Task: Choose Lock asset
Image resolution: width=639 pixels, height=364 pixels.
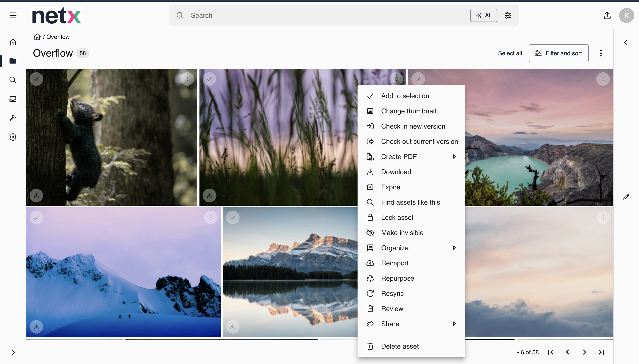Action: click(x=411, y=217)
